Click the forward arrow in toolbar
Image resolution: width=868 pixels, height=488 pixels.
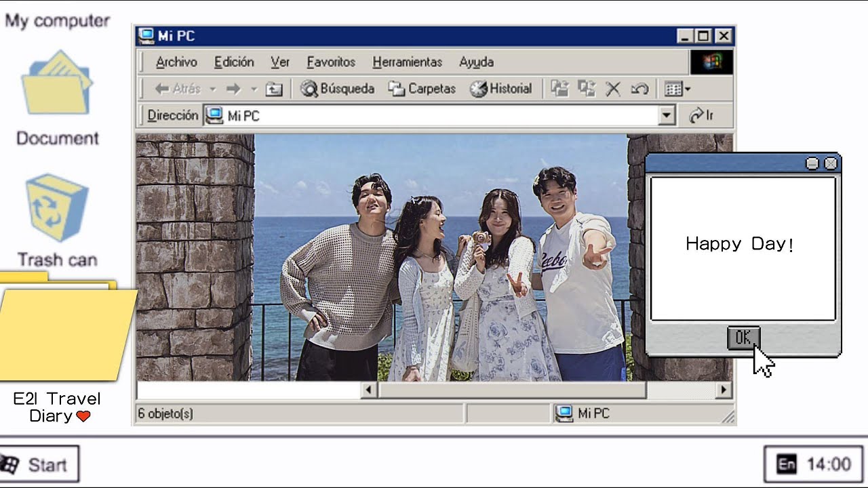click(233, 89)
